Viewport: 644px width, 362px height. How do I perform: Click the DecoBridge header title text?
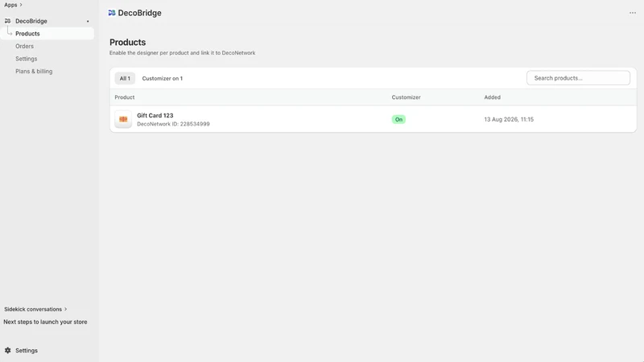pos(139,13)
